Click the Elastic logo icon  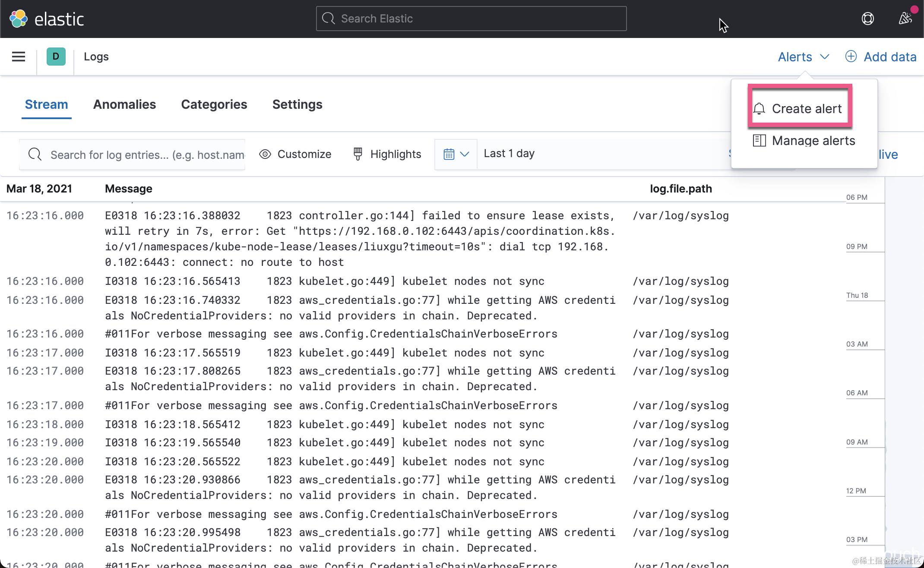pyautogui.click(x=19, y=19)
